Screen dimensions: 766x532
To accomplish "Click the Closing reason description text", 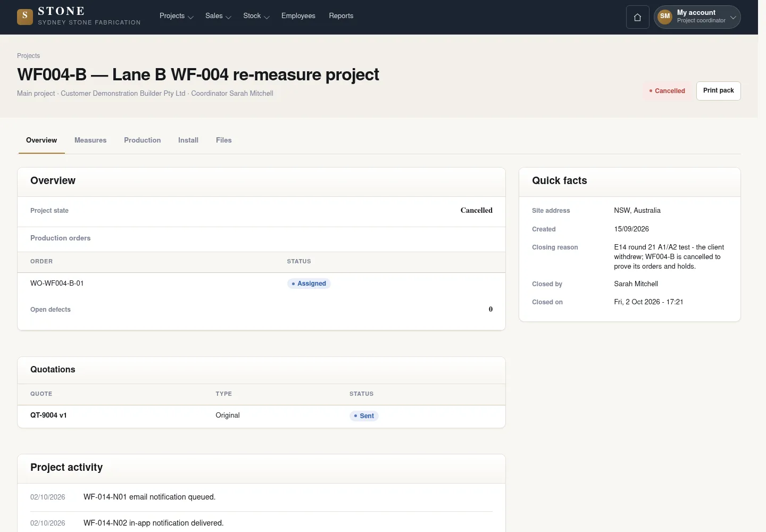I will click(x=669, y=257).
